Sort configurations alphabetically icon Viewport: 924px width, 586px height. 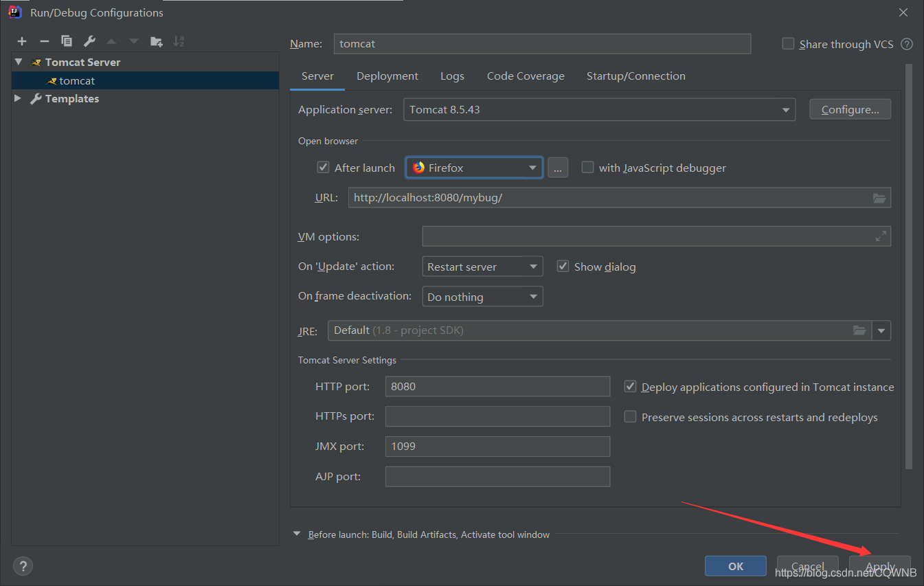(x=179, y=41)
